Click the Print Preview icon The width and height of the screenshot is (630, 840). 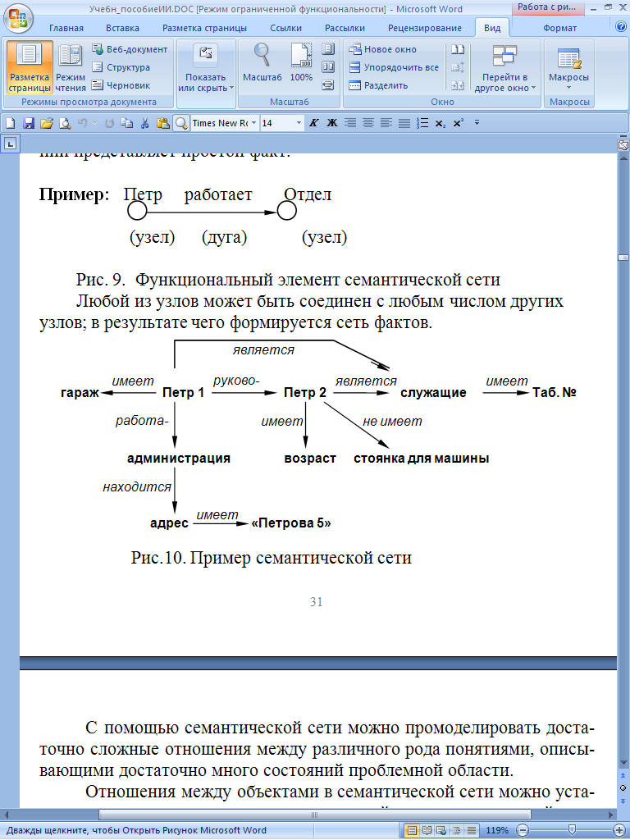(x=65, y=123)
